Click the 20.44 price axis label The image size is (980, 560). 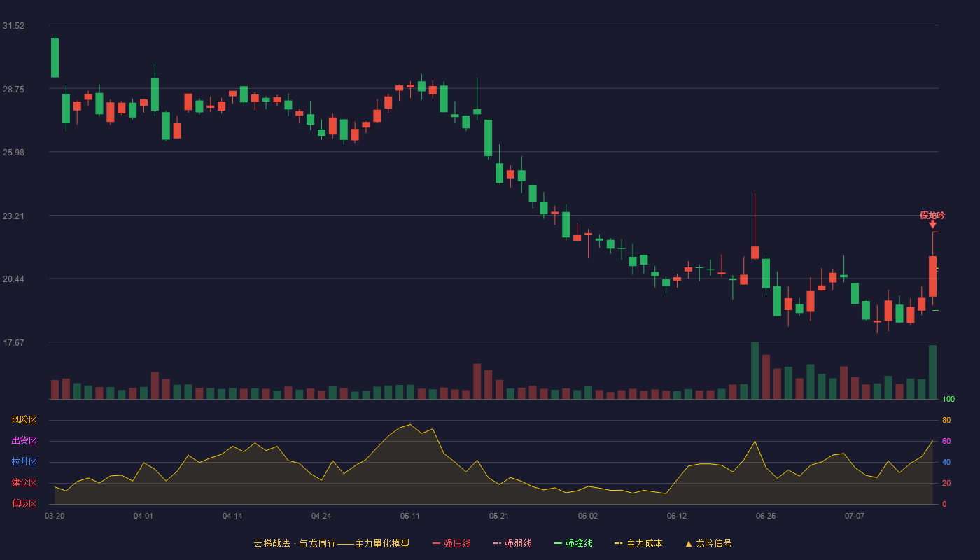pos(13,279)
